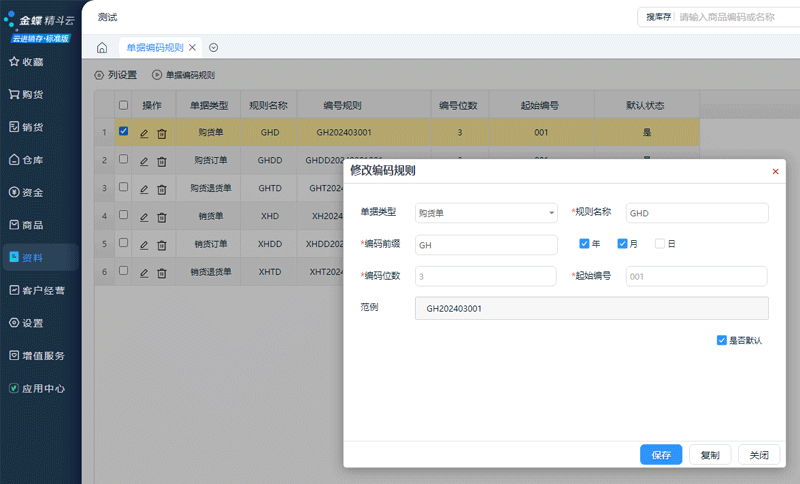Edit the 销货单 row rule
Screen dimensions: 800x484
(144, 217)
